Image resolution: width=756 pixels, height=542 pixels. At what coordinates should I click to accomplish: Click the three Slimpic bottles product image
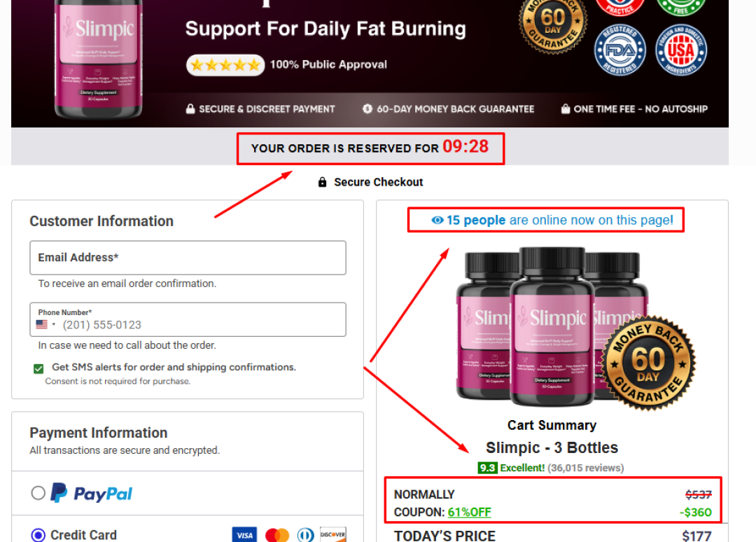click(552, 327)
